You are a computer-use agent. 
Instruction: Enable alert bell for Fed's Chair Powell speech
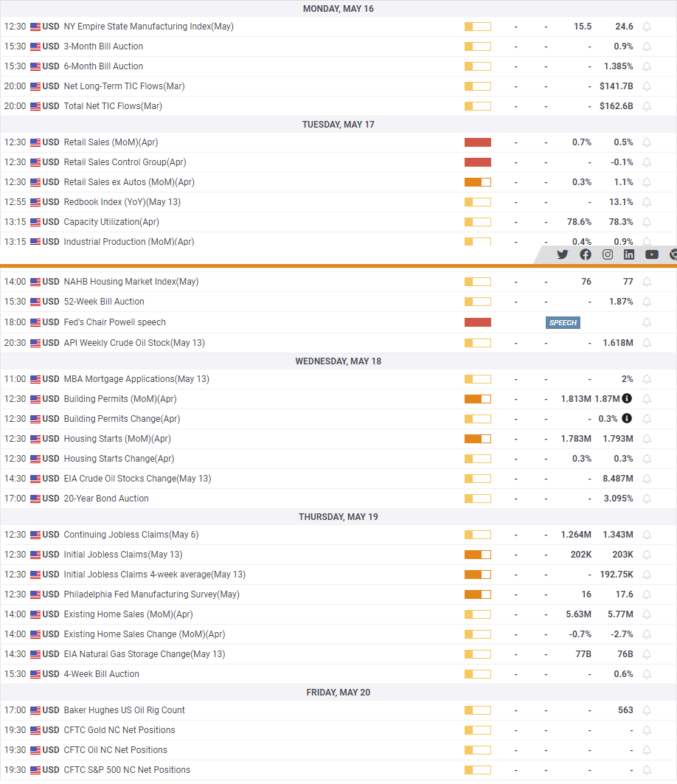point(647,322)
